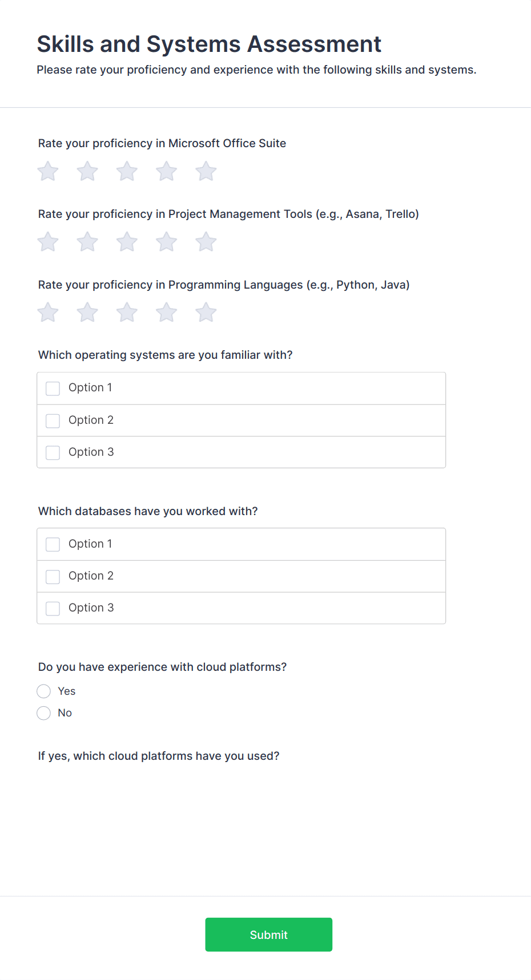Image resolution: width=531 pixels, height=980 pixels.
Task: Choose Yes for cloud platforms experience
Action: 44,691
